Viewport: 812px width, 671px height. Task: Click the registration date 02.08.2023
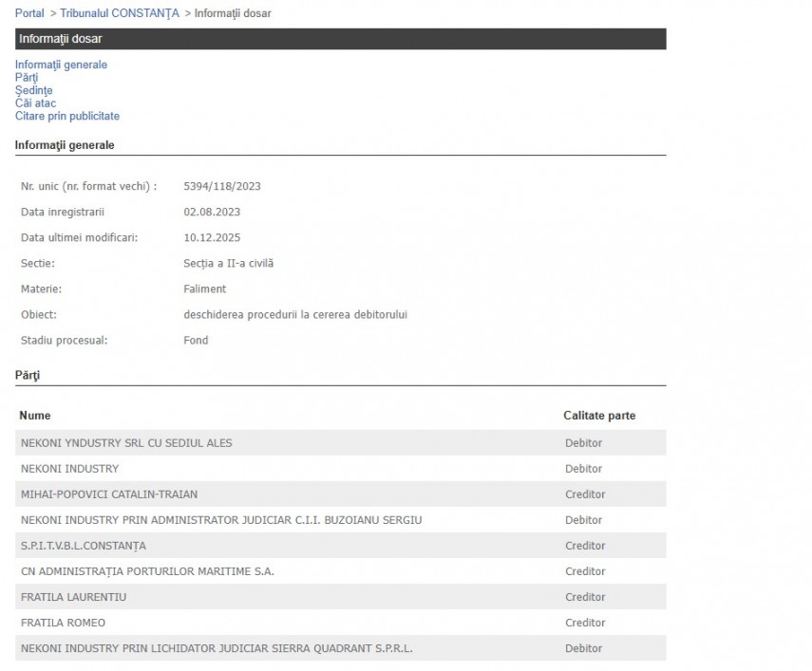(x=211, y=212)
